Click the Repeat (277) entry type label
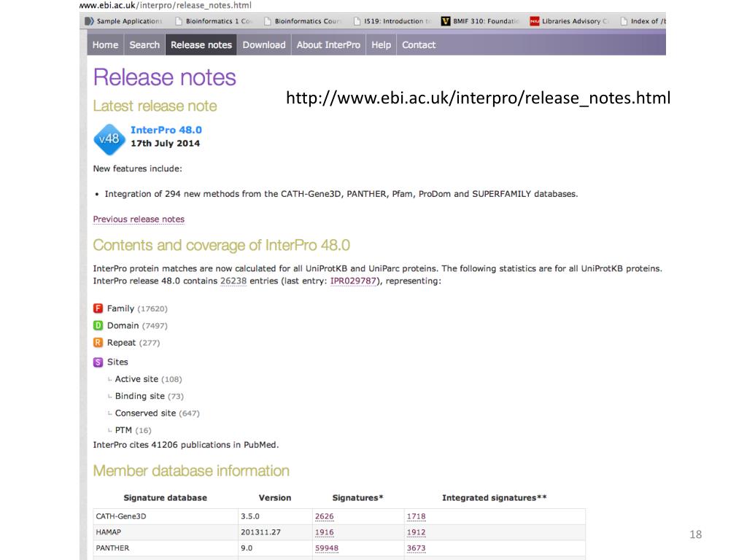This screenshot has width=747, height=560. (x=133, y=343)
